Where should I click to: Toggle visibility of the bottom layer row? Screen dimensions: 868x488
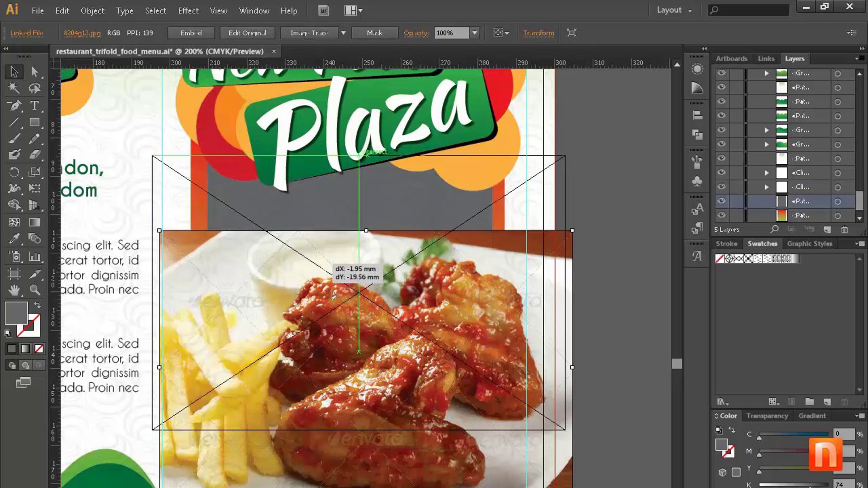click(x=722, y=215)
